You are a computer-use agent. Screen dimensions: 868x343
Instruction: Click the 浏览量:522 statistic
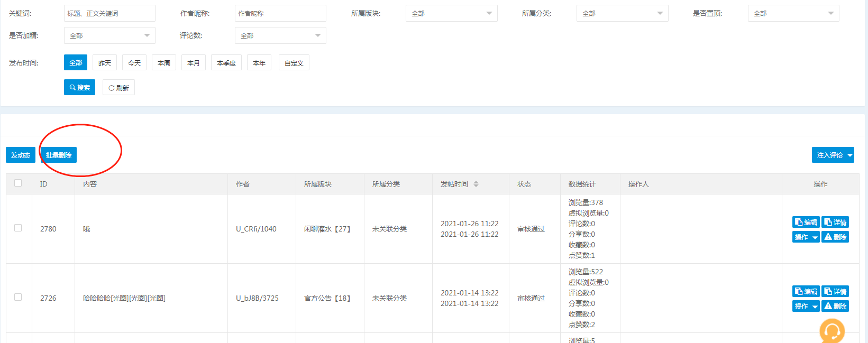[586, 272]
